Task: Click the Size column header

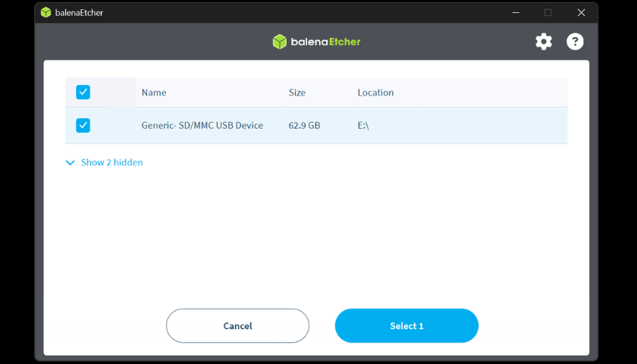Action: pos(297,93)
